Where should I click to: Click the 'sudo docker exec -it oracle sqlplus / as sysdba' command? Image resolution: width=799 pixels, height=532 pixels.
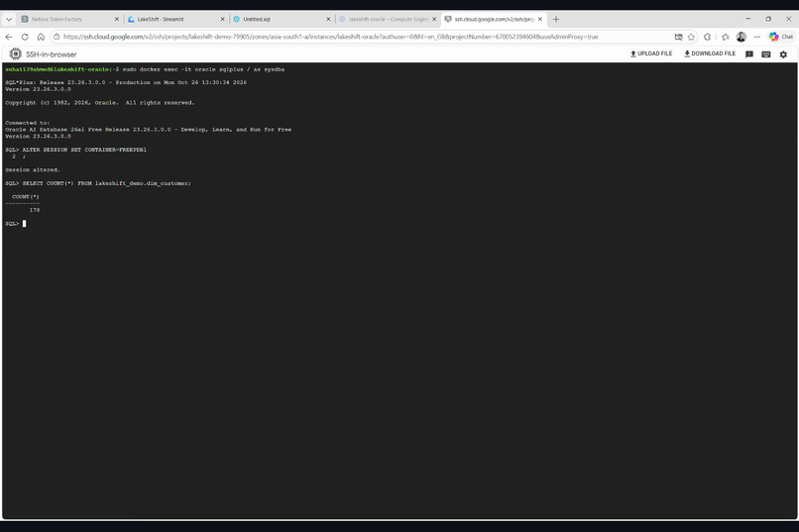coord(203,69)
